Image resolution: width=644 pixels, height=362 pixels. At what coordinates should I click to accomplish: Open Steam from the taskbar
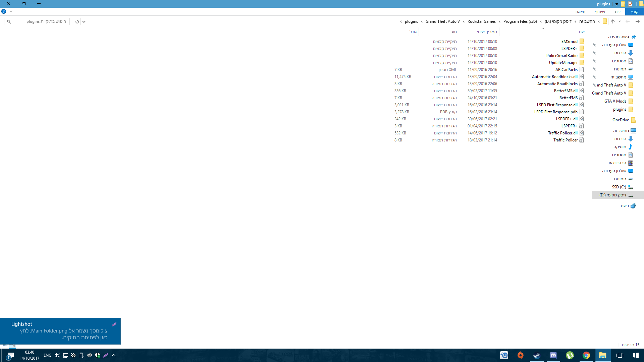pos(537,355)
